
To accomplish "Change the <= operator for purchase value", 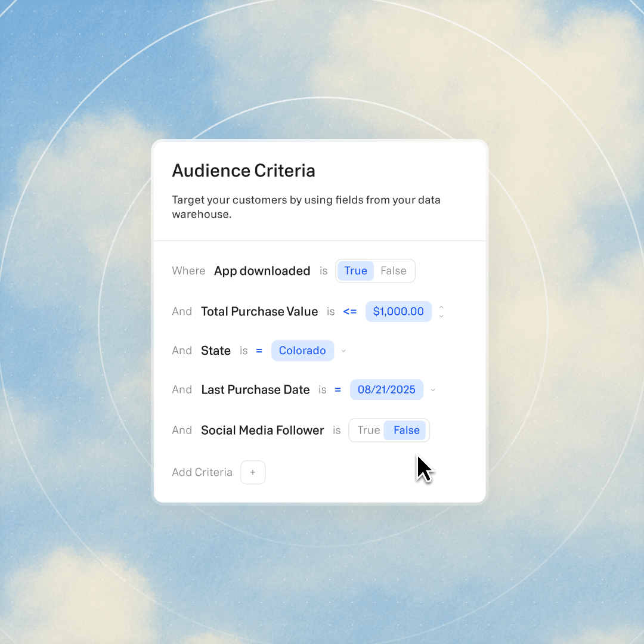I will (350, 311).
